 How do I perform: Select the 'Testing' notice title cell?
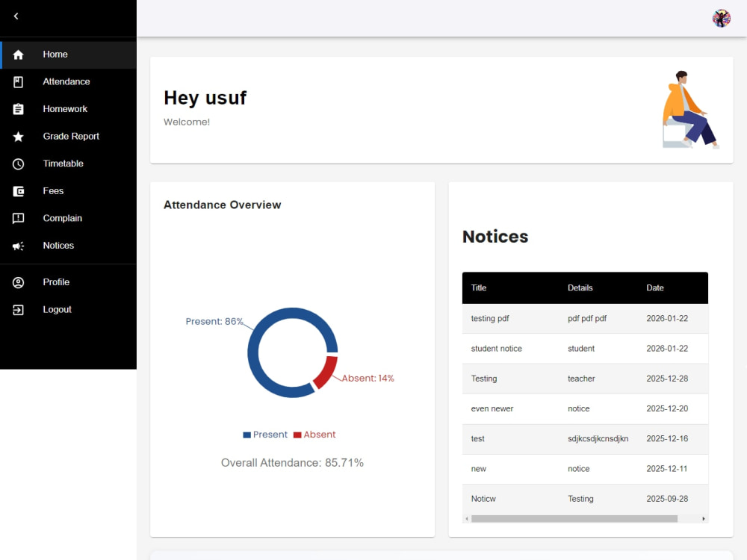pyautogui.click(x=483, y=379)
